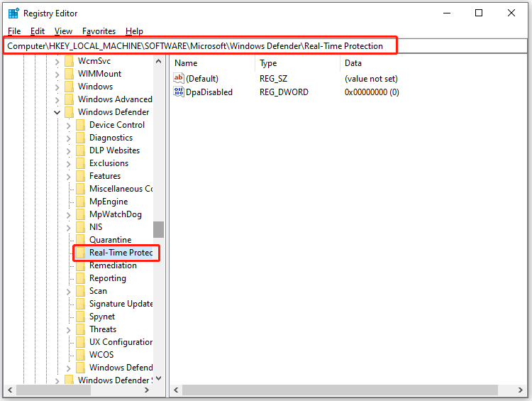
Task: Click the REG_DWORD type cell
Action: pos(284,92)
